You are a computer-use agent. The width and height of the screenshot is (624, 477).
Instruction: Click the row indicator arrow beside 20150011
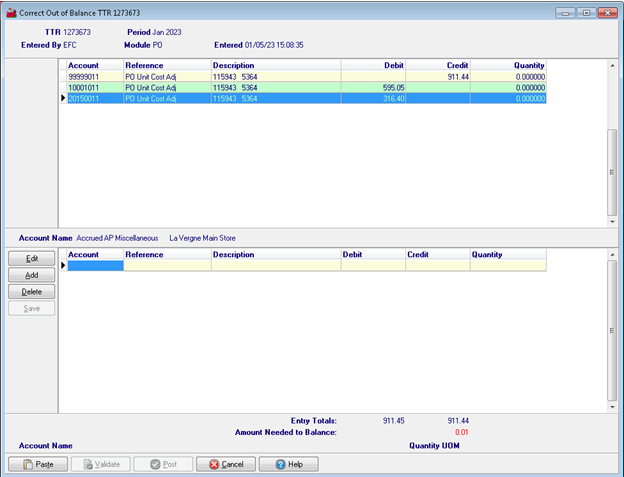click(x=63, y=98)
